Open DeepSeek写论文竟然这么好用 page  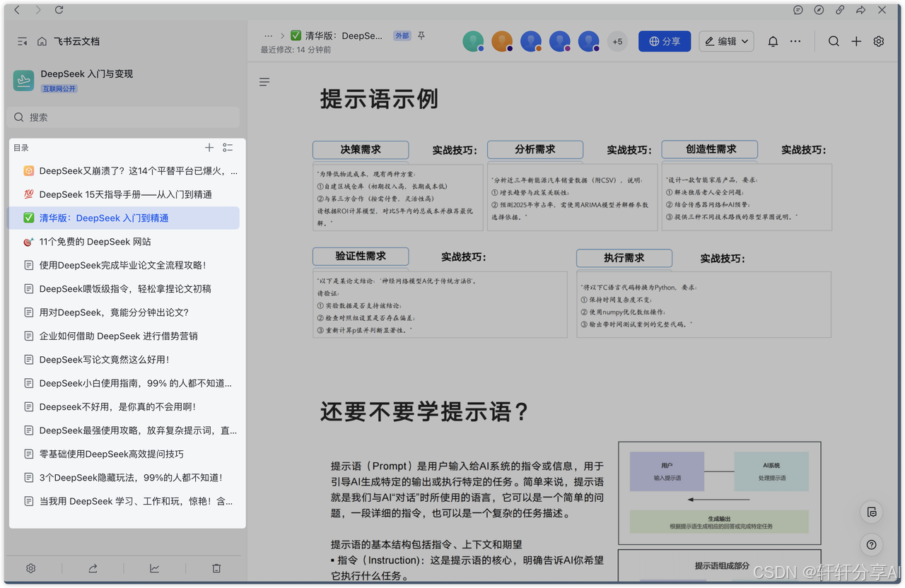[124, 360]
